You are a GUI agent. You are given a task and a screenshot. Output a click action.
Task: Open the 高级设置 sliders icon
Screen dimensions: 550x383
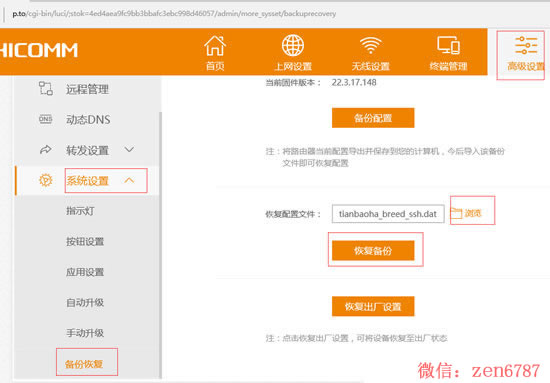[526, 45]
